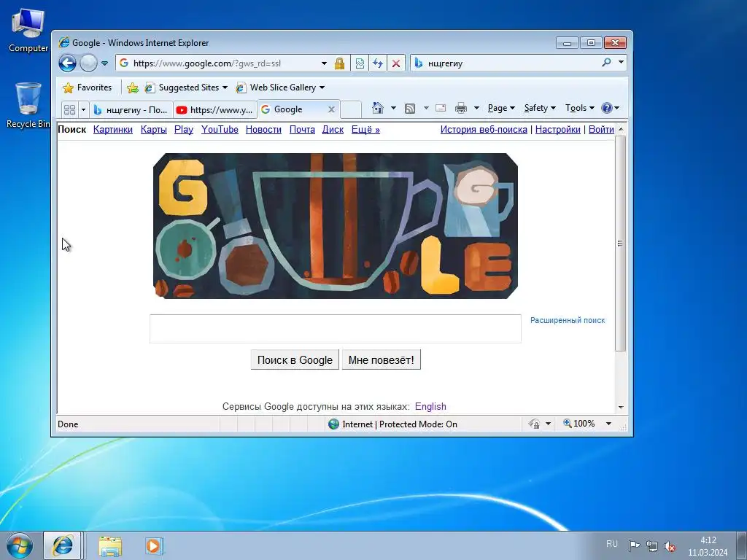Refresh the page with Refresh icon

378,63
